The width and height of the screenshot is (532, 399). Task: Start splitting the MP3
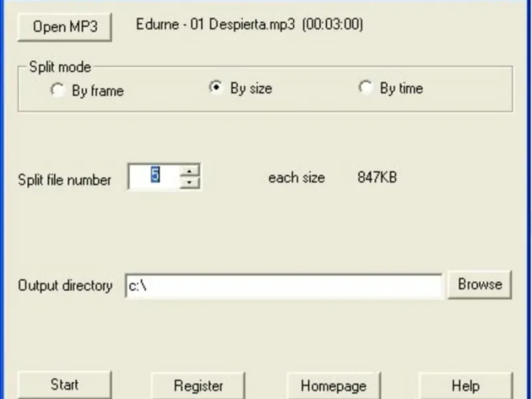coord(65,385)
